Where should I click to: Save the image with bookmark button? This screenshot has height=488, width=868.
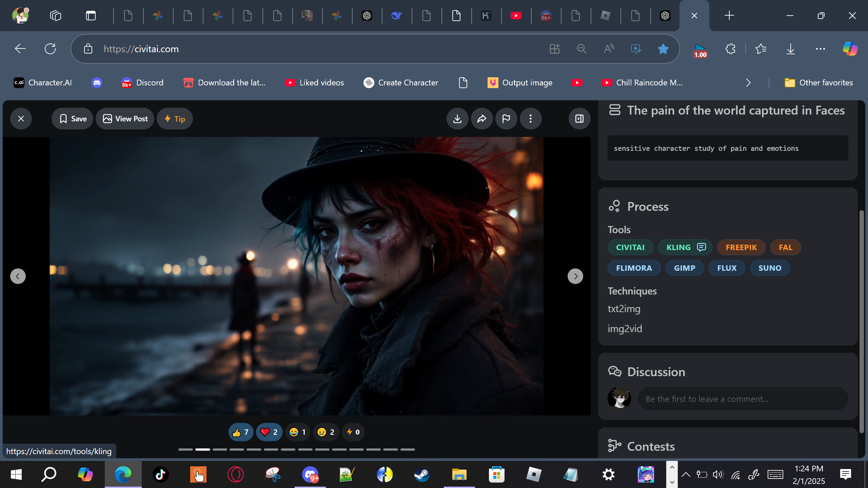coord(73,119)
